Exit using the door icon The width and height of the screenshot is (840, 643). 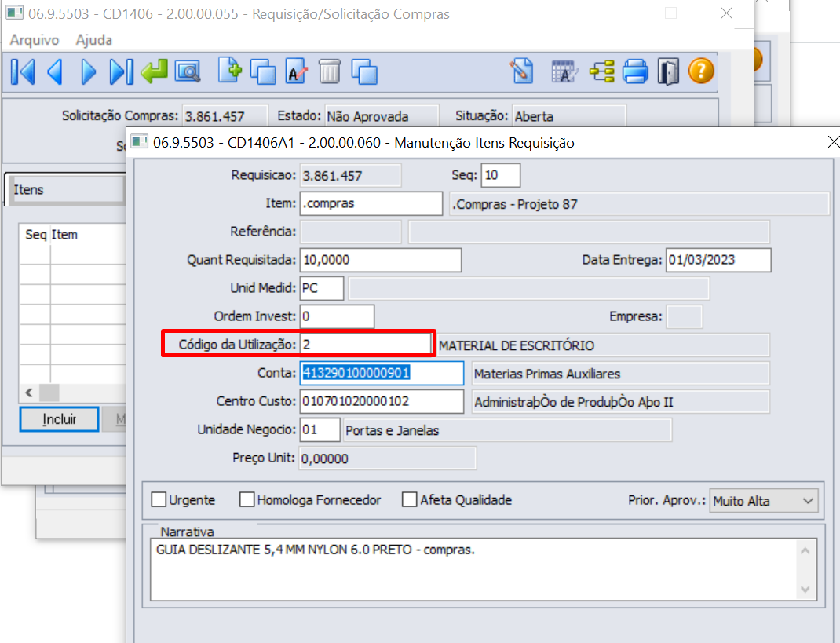pos(668,71)
